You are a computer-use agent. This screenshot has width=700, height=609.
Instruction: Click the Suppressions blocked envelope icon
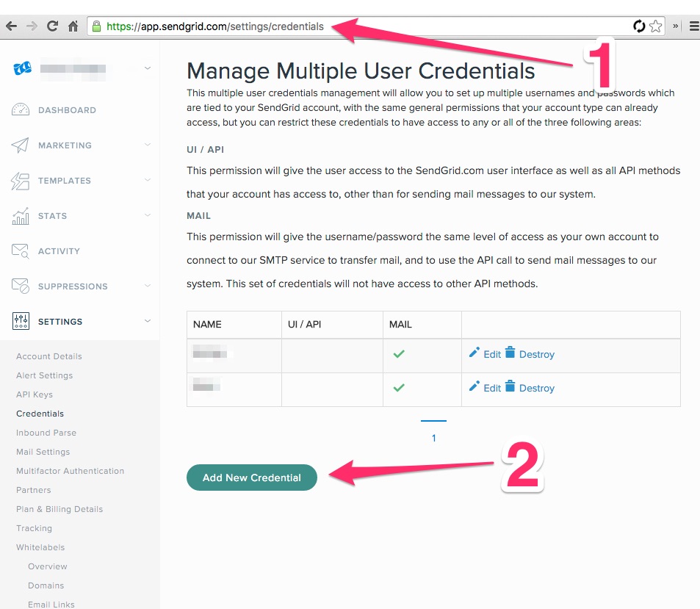coord(21,286)
